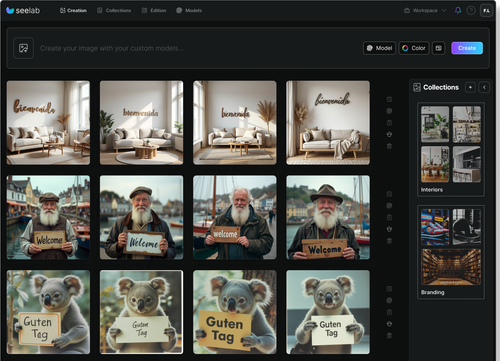Add a new collection with the plus button

pos(470,87)
